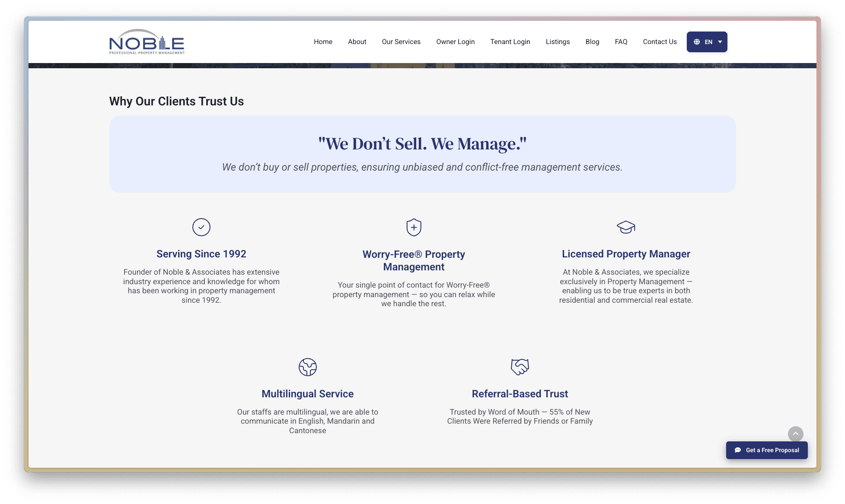
Task: Click the shield plus icon
Action: pyautogui.click(x=414, y=227)
